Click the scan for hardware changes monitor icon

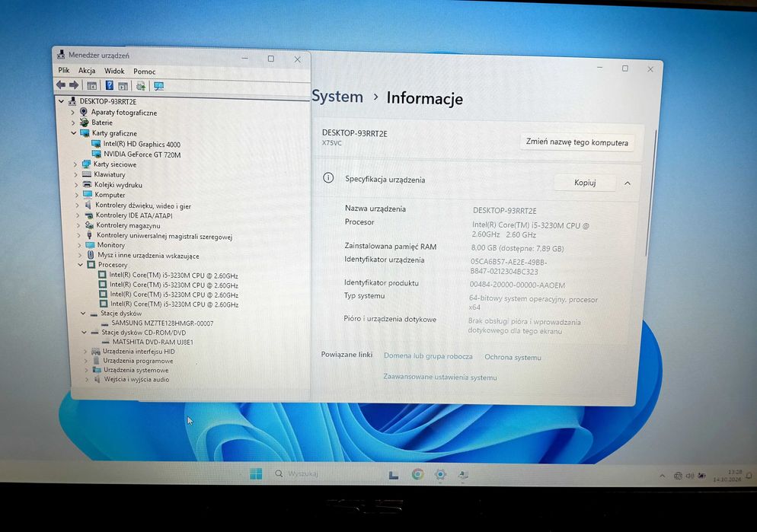click(x=158, y=86)
